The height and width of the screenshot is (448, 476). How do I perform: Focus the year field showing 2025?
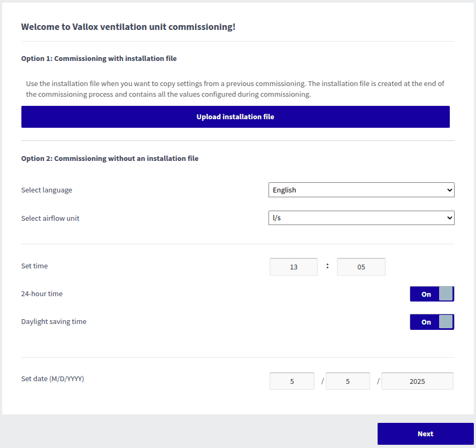[x=417, y=381]
